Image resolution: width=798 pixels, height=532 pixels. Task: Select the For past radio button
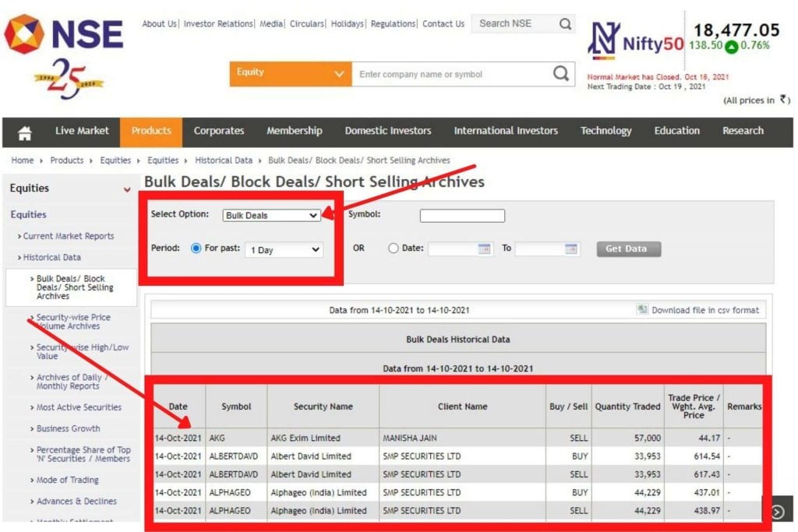click(196, 248)
